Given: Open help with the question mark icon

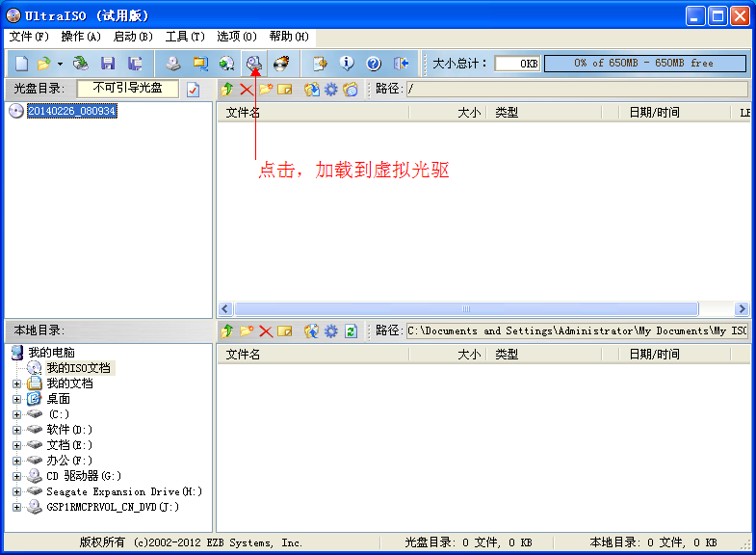Looking at the screenshot, I should tap(374, 64).
